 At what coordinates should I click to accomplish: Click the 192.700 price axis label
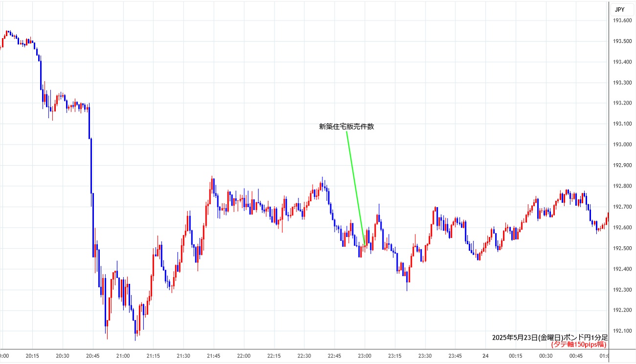click(622, 207)
